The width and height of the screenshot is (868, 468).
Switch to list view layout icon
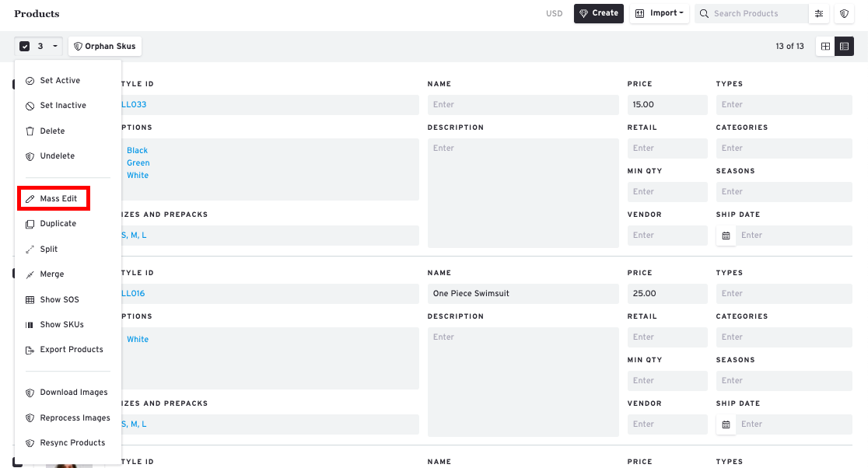[844, 47]
